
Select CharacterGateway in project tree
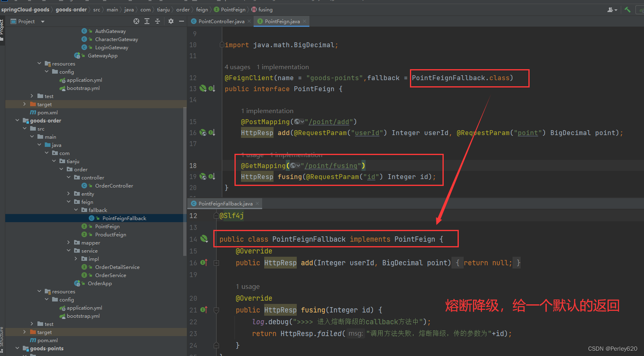click(x=116, y=39)
